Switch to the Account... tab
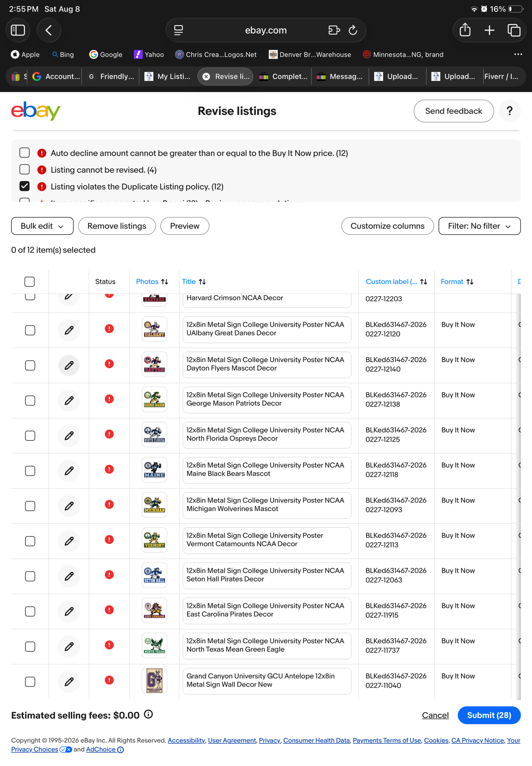This screenshot has width=532, height=766. point(57,76)
